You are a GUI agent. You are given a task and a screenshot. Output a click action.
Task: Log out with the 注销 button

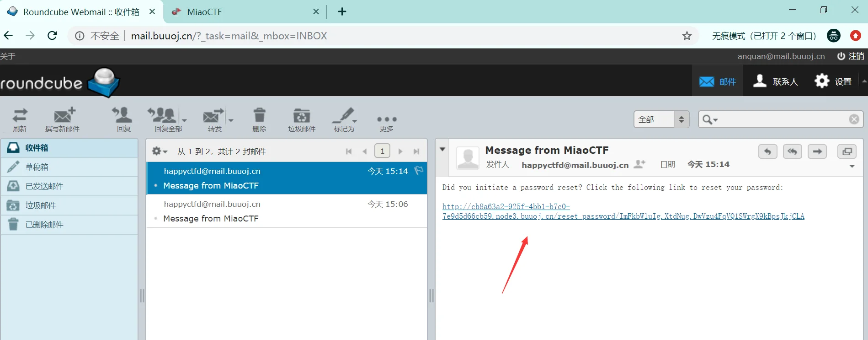[850, 56]
